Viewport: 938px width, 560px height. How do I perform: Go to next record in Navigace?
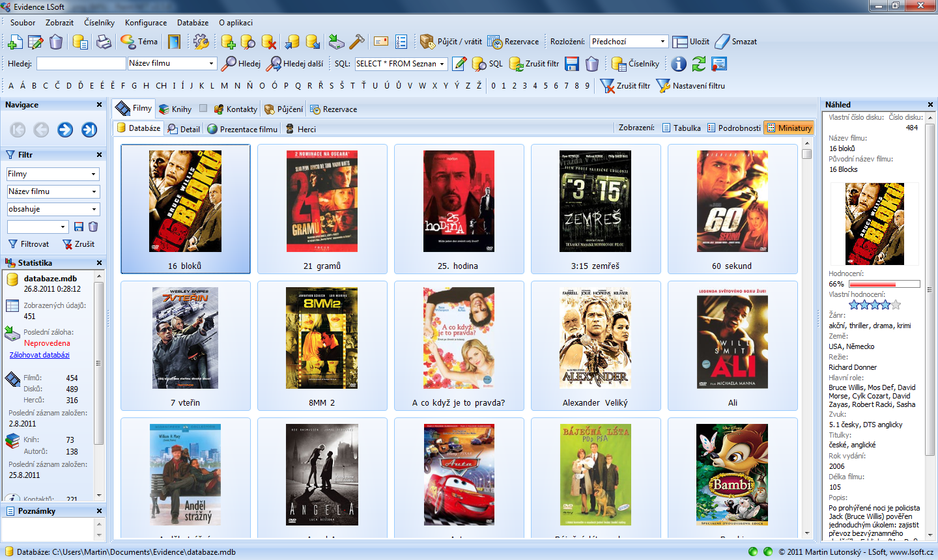pos(65,130)
